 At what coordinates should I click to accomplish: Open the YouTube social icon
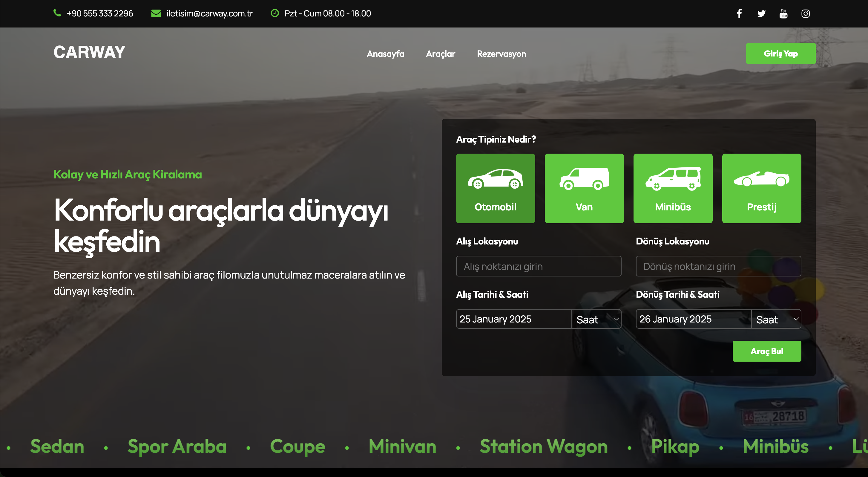pos(783,13)
